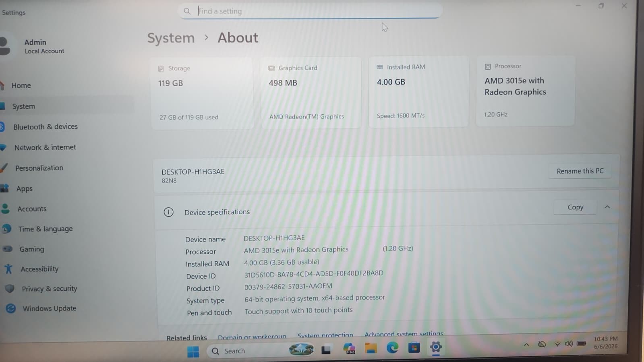Image resolution: width=644 pixels, height=362 pixels.
Task: Click the DESKTOP-H1HG3AE device name value
Action: (x=274, y=238)
